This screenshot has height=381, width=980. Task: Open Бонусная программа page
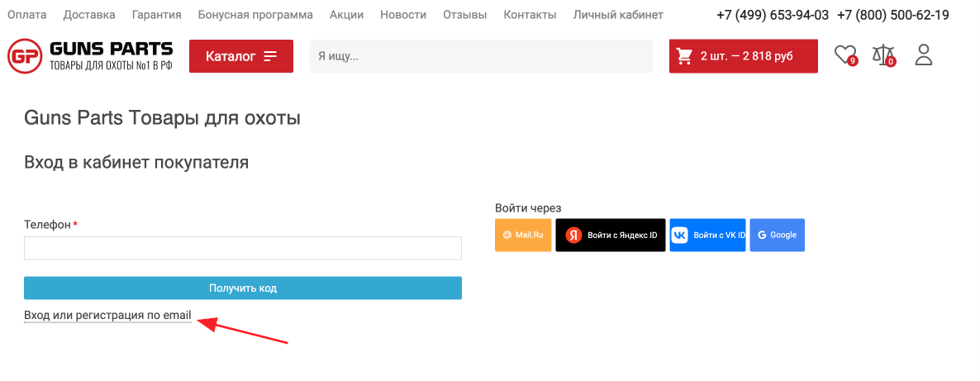coord(255,15)
